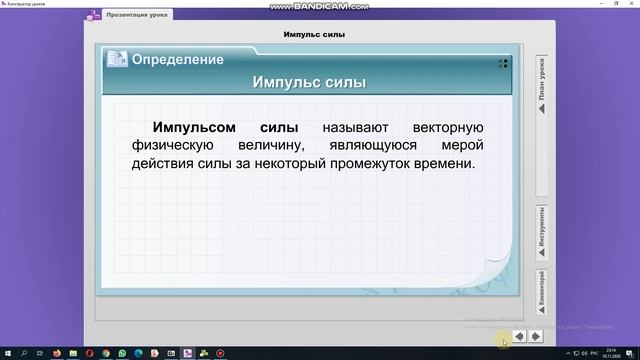Image resolution: width=640 pixels, height=360 pixels.
Task: Click the bold words Импульсом силы
Action: 225,127
